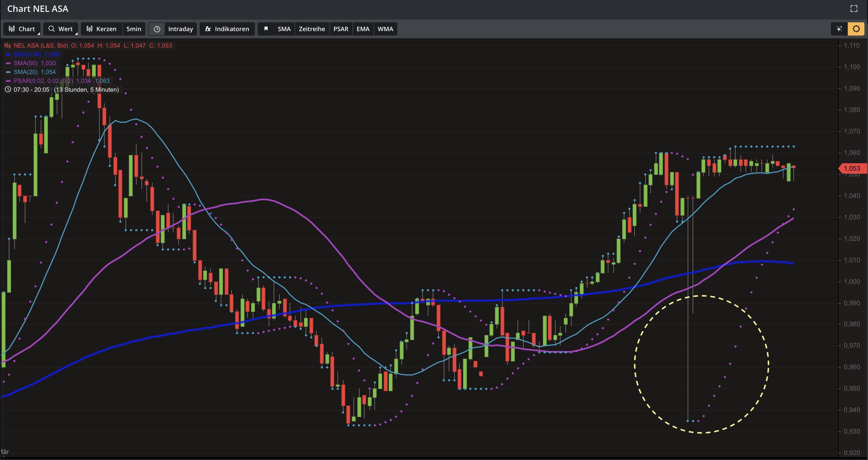The width and height of the screenshot is (868, 460).
Task: Click the fullscreen expand icon
Action: point(853,9)
